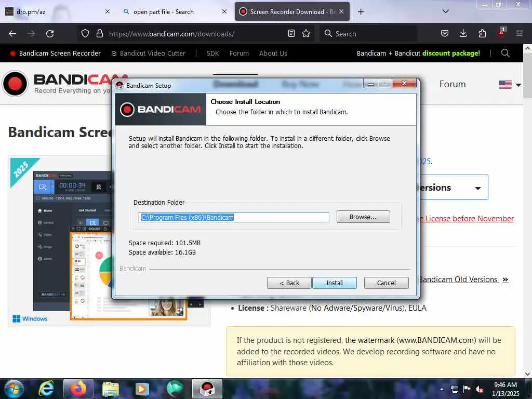The image size is (532, 399).
Task: Open the SDK link in top bar
Action: point(212,54)
